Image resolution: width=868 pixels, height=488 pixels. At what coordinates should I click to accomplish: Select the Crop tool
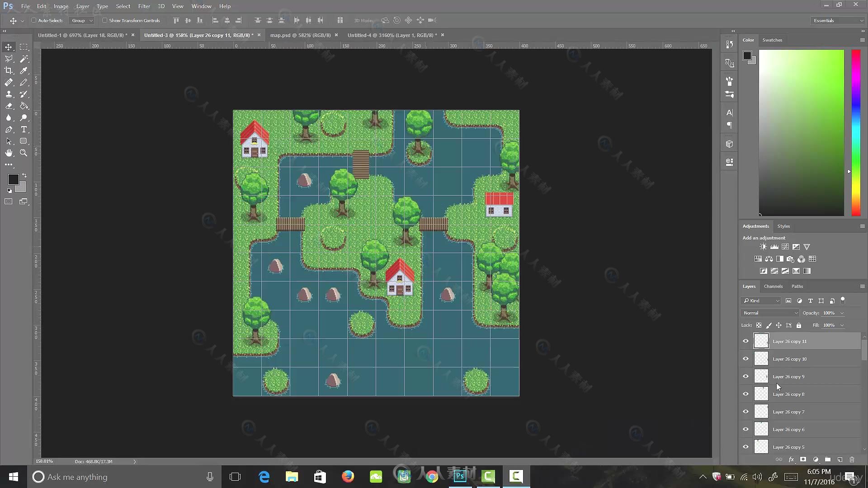[x=9, y=70]
